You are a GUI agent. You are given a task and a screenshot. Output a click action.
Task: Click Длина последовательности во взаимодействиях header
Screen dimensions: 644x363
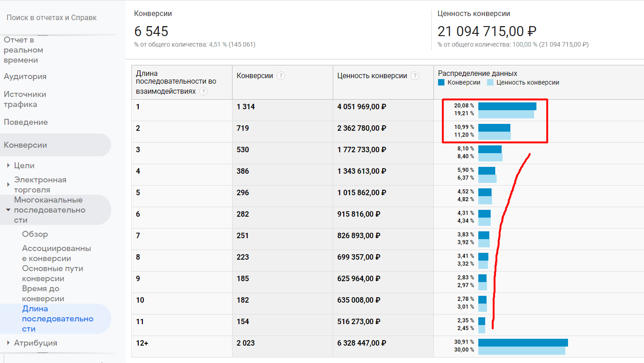[176, 82]
